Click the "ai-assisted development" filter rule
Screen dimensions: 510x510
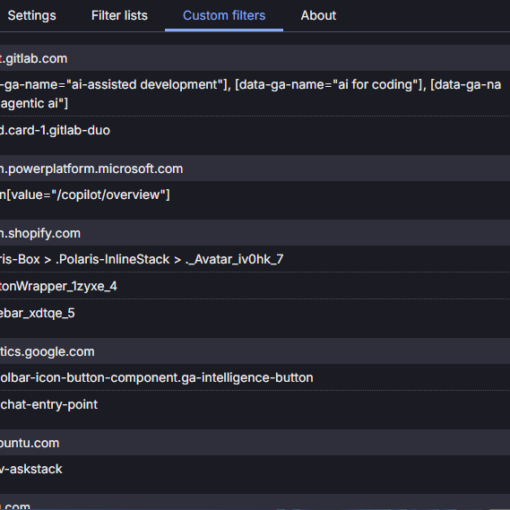[255, 94]
